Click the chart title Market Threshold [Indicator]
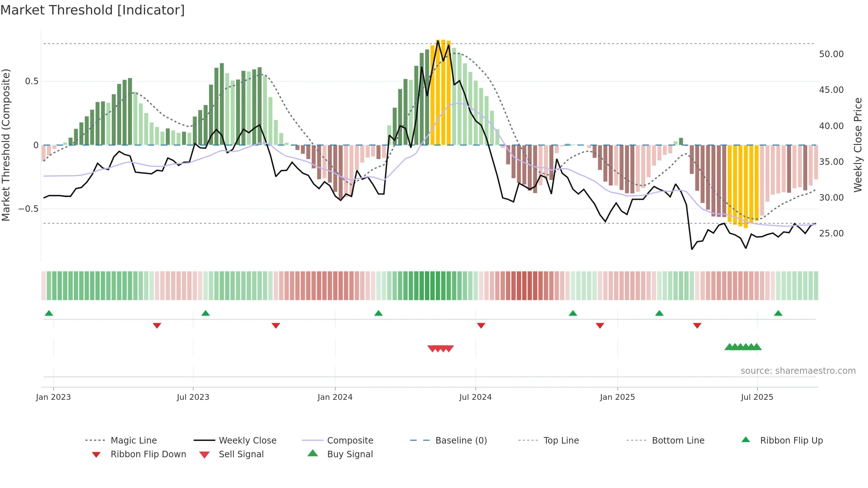Screen dimensions: 868x488 (93, 10)
